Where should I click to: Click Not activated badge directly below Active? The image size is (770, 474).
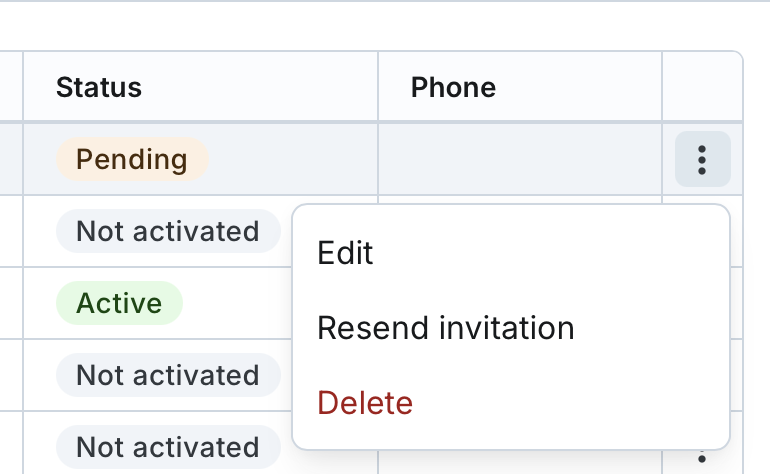coord(168,375)
